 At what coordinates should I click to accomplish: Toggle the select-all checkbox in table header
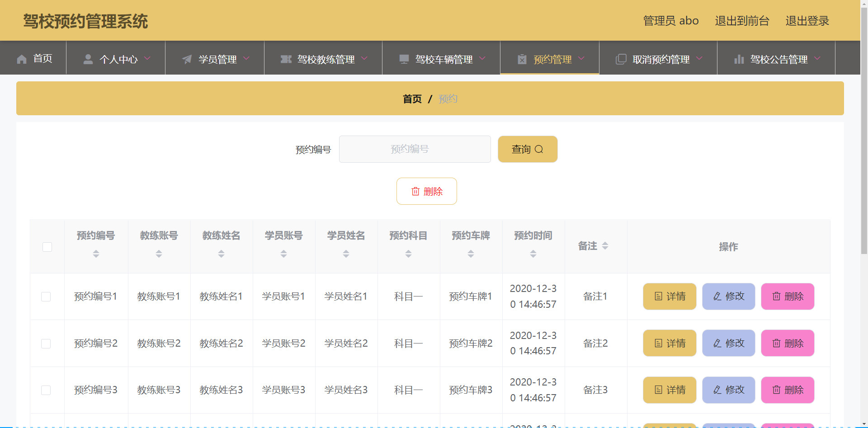tap(47, 247)
